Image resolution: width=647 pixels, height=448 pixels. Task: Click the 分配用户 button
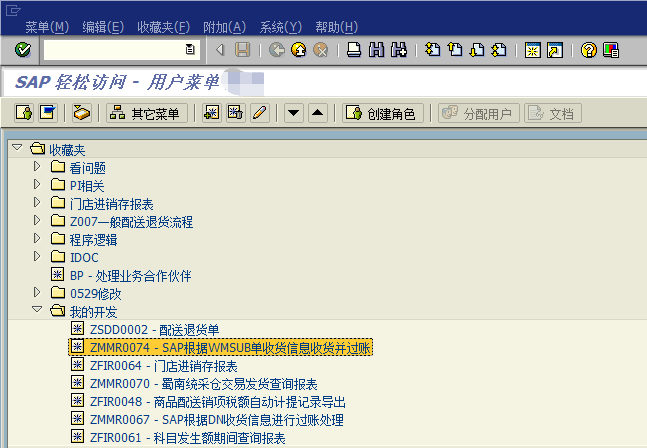pyautogui.click(x=479, y=113)
